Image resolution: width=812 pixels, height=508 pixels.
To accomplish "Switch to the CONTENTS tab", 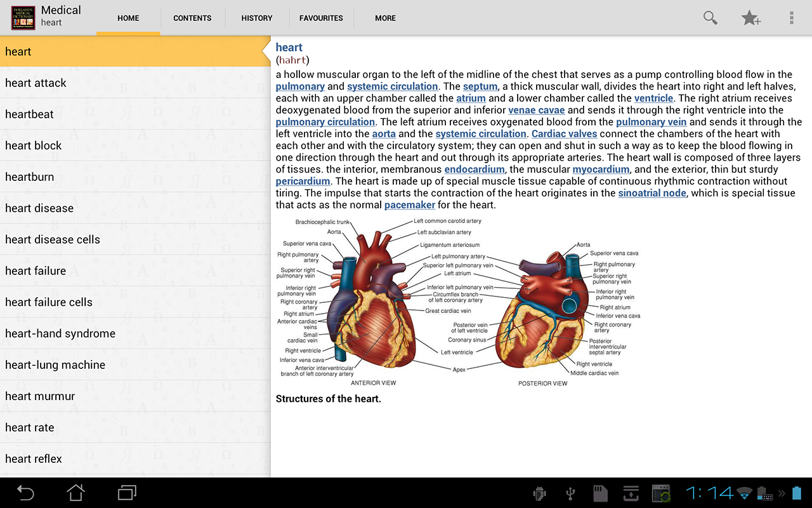I will click(x=192, y=18).
